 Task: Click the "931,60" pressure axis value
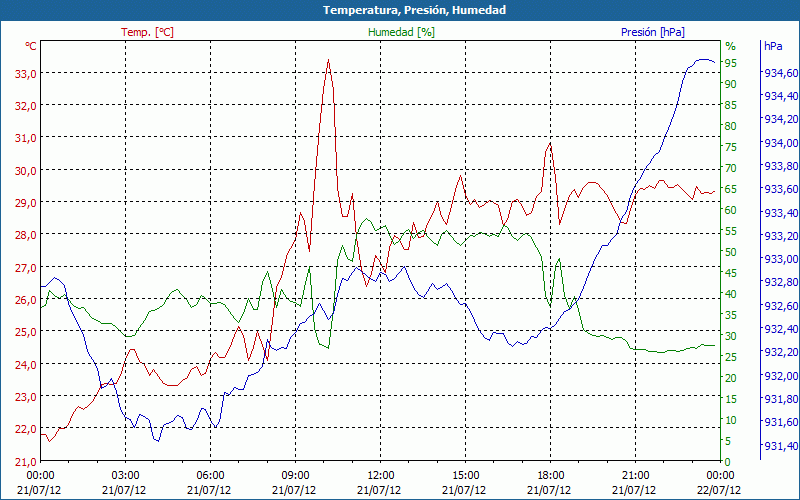pos(781,422)
